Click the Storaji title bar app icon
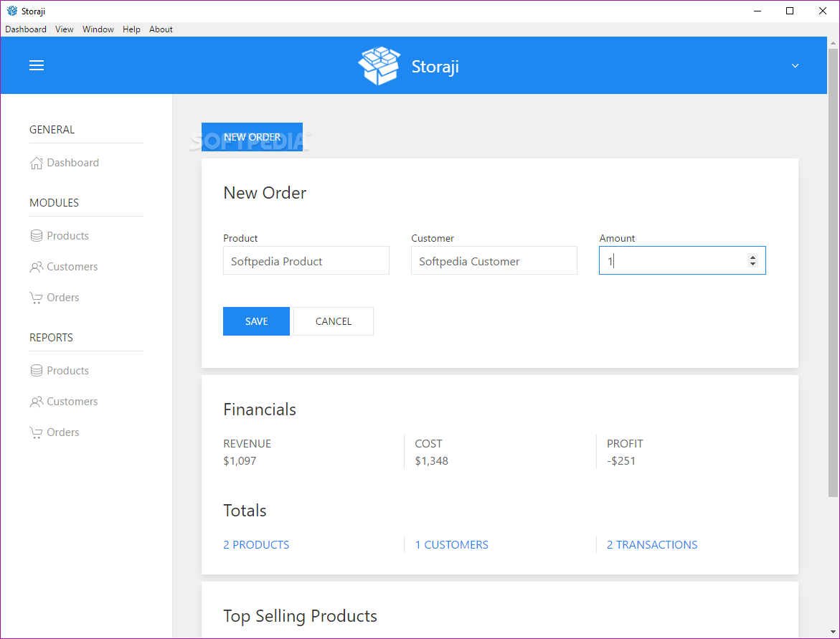This screenshot has width=840, height=639. point(11,11)
